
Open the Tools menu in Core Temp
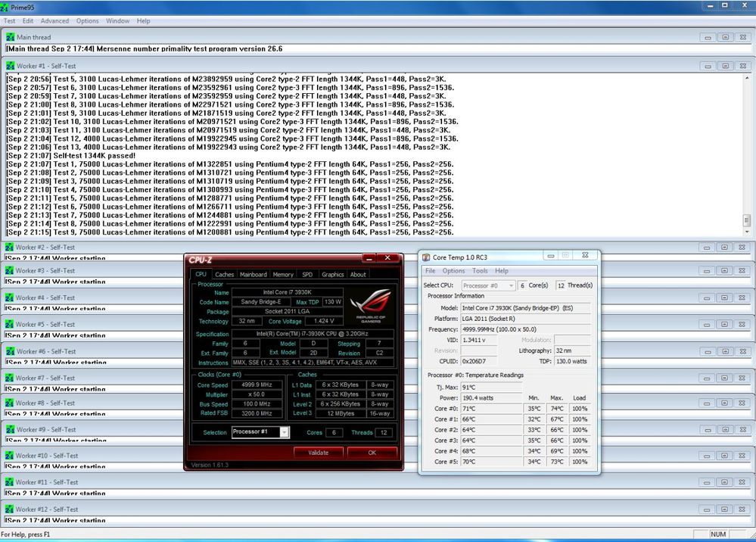click(479, 270)
